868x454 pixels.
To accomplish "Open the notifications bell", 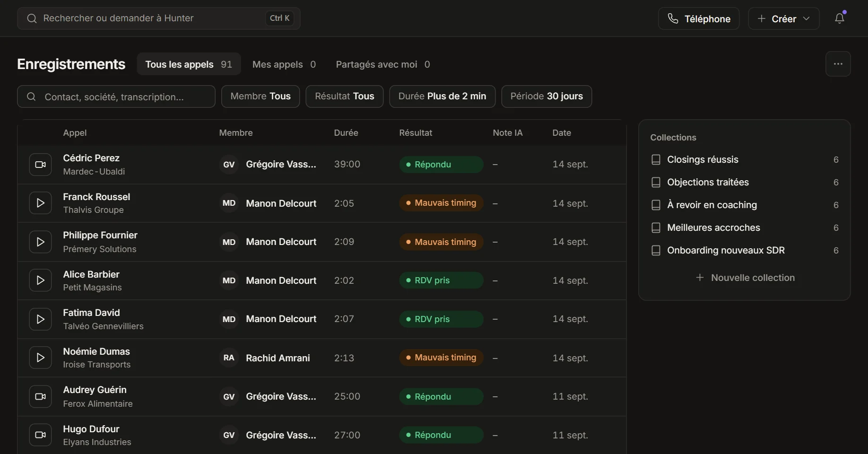I will [x=840, y=18].
